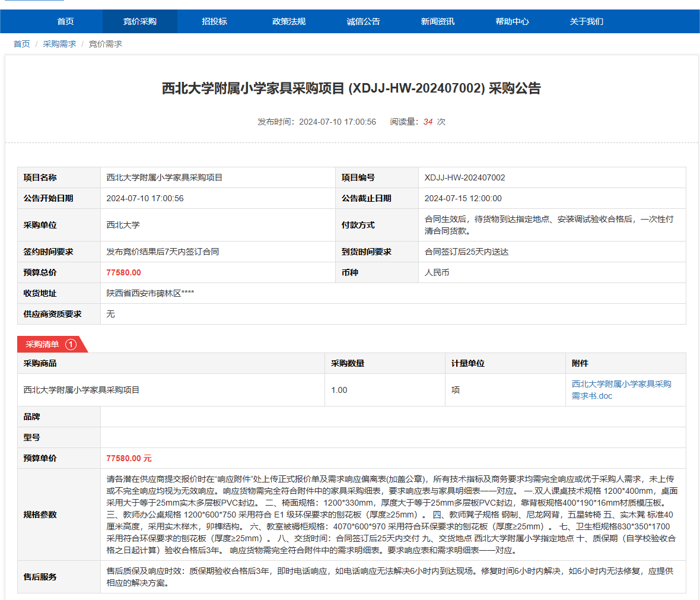The width and height of the screenshot is (700, 600).
Task: Visit 帮助中心 in the top bar
Action: [x=512, y=21]
